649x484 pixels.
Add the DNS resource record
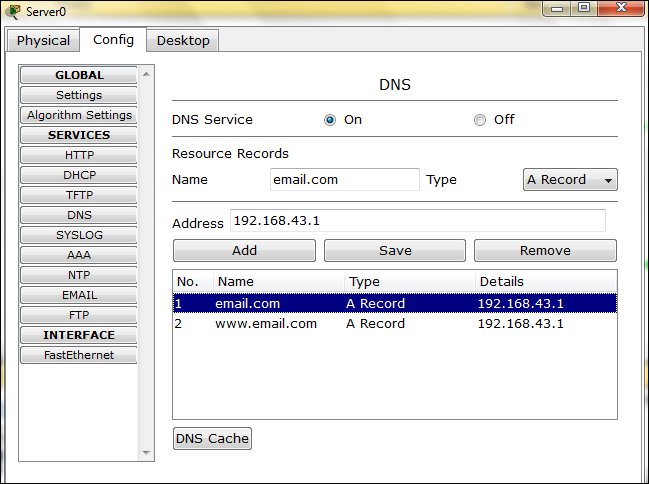point(244,250)
